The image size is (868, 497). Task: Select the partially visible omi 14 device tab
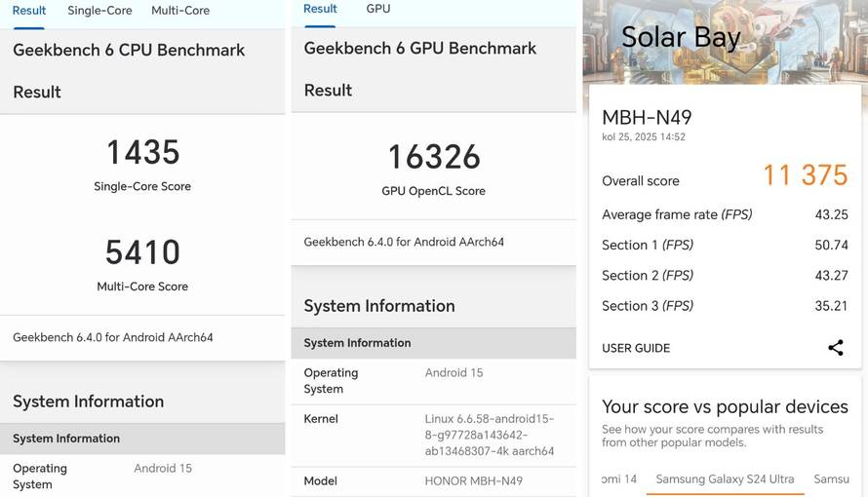pos(618,479)
